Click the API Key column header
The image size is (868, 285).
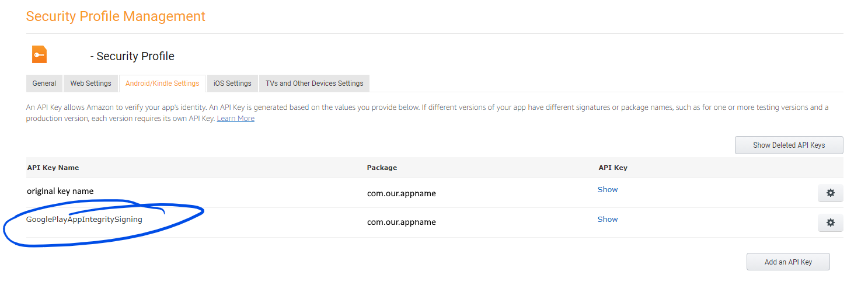613,168
